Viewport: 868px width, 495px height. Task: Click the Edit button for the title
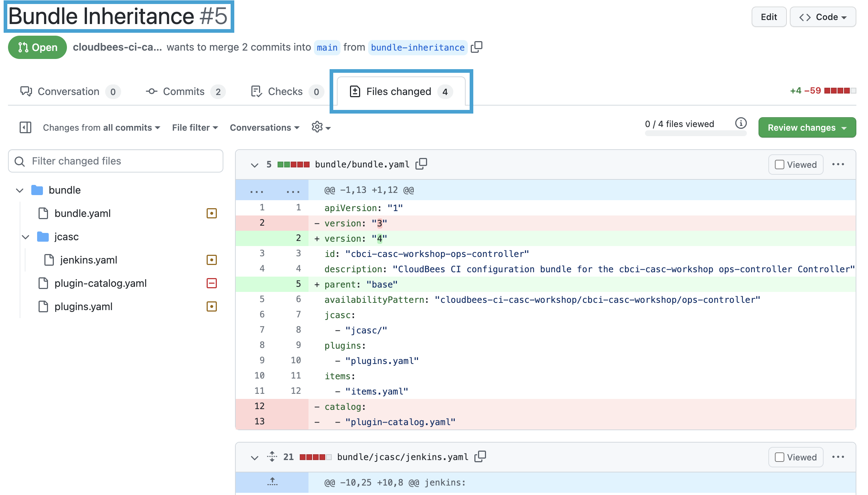[x=769, y=17]
